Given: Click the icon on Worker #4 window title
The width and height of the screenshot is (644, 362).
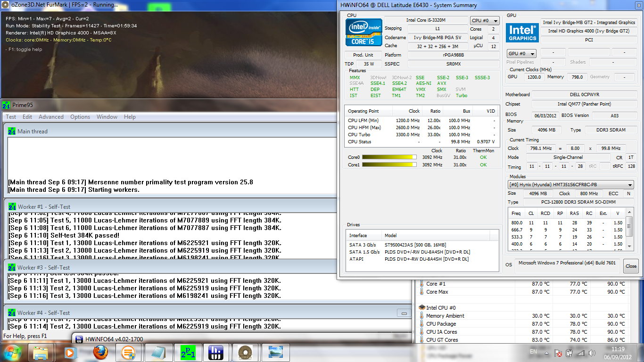Looking at the screenshot, I should [x=12, y=313].
